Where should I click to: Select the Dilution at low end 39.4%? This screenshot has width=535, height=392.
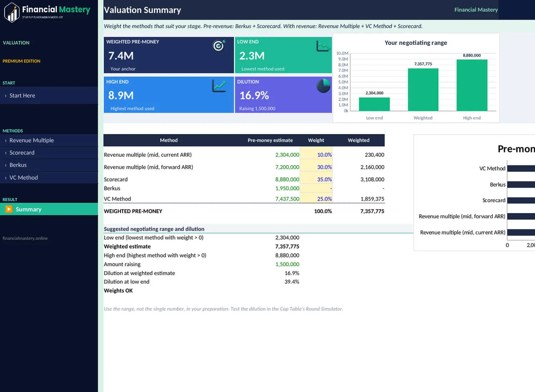coord(292,282)
